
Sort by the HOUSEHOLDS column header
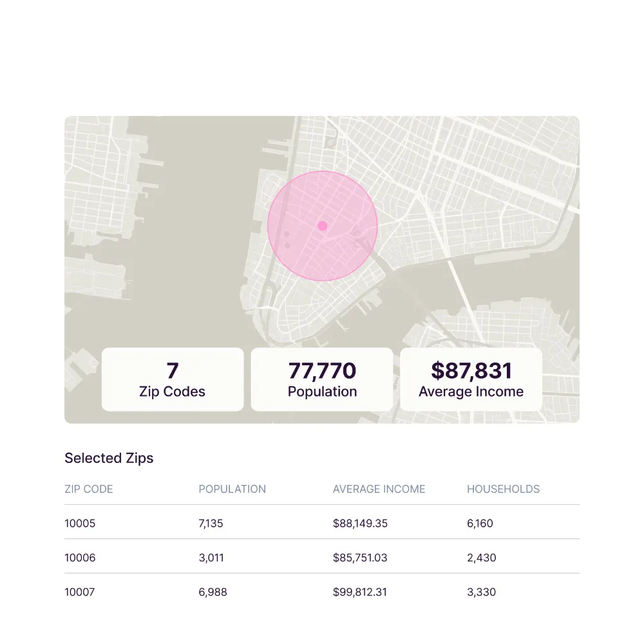(x=503, y=489)
